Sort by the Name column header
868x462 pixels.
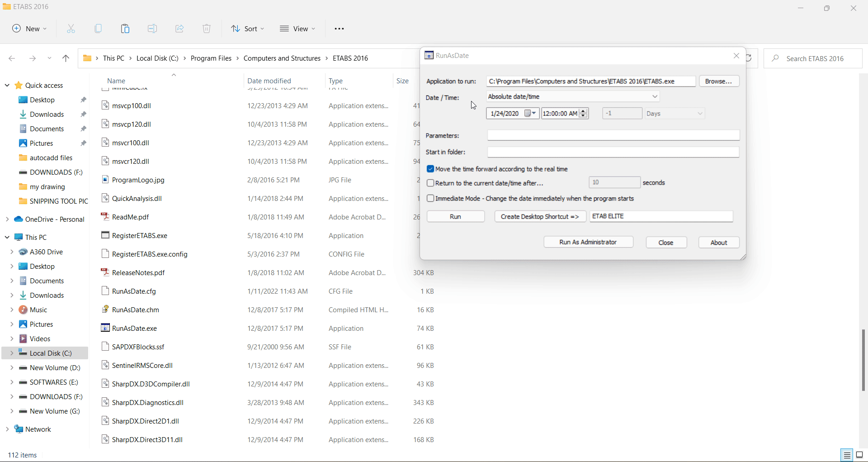[116, 81]
